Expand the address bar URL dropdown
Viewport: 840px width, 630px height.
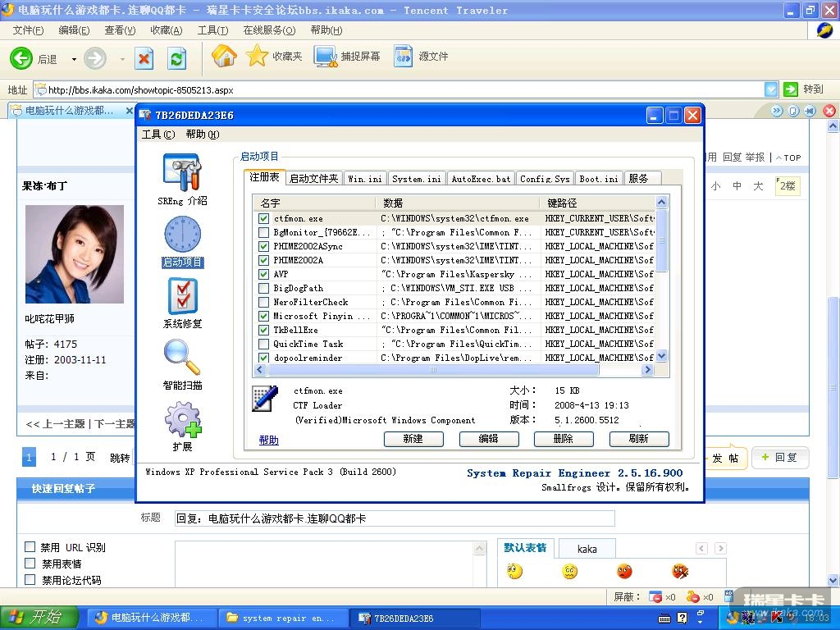771,89
